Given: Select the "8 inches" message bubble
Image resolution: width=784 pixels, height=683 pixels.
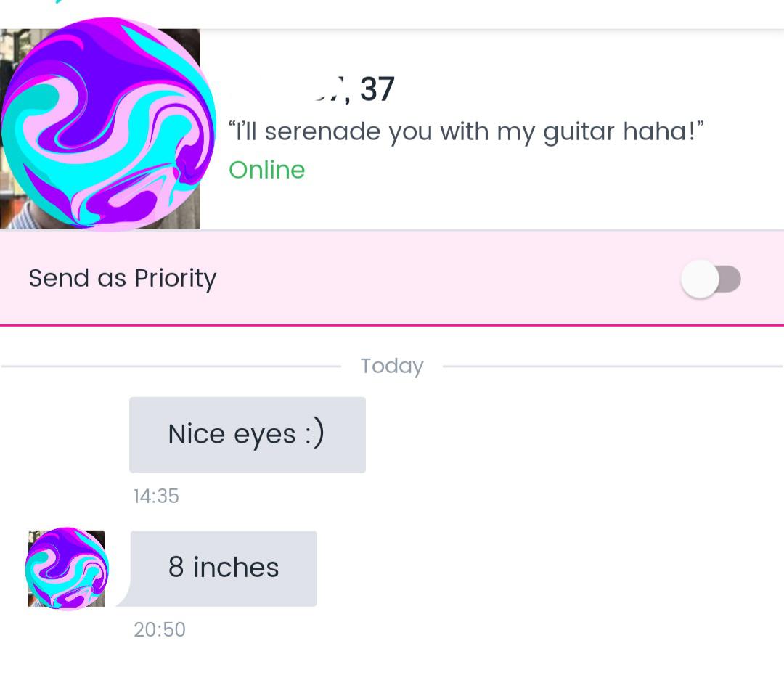Looking at the screenshot, I should (x=224, y=568).
